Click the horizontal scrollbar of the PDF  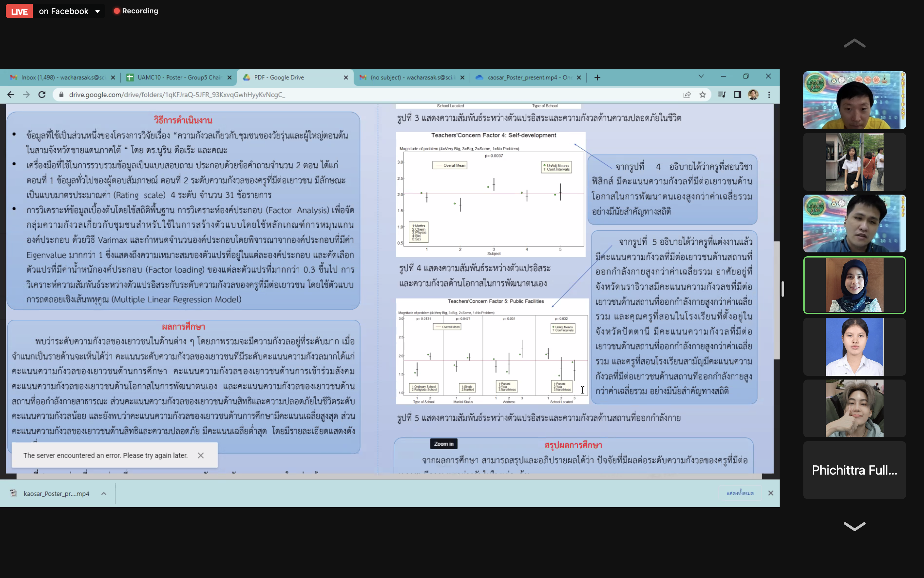(389, 476)
